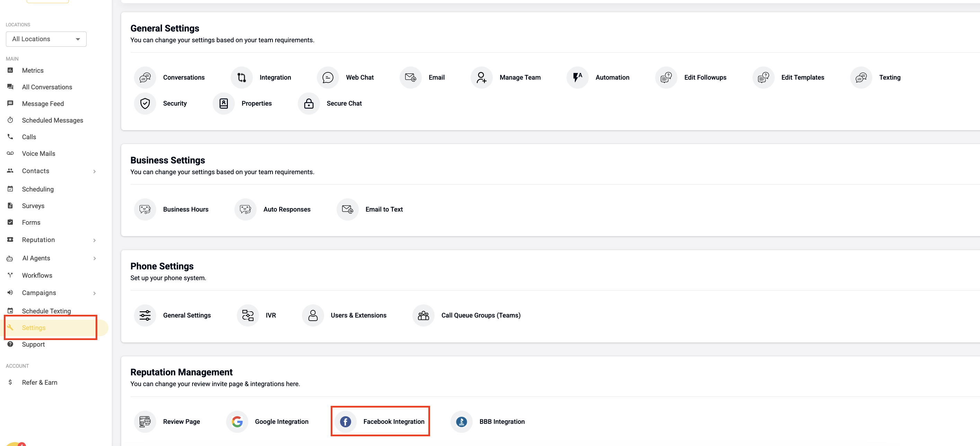Open All Conversations in sidebar
980x446 pixels.
[x=47, y=87]
